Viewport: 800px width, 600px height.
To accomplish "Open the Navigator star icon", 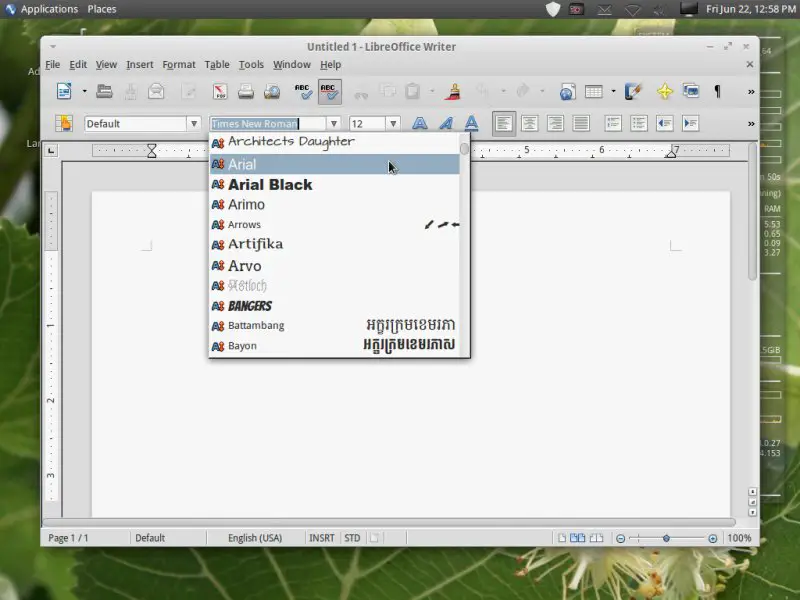I will tap(665, 92).
